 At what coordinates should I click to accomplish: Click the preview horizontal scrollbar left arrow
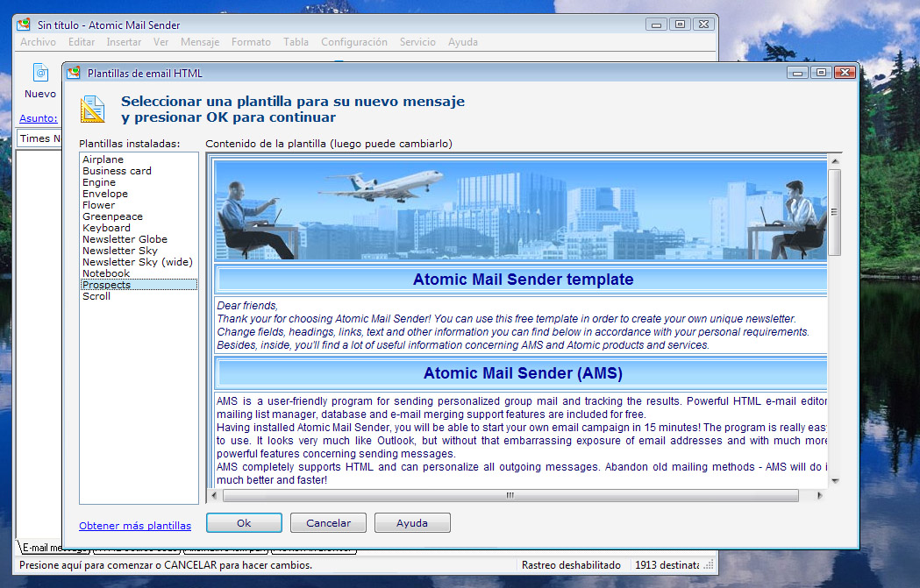(215, 495)
